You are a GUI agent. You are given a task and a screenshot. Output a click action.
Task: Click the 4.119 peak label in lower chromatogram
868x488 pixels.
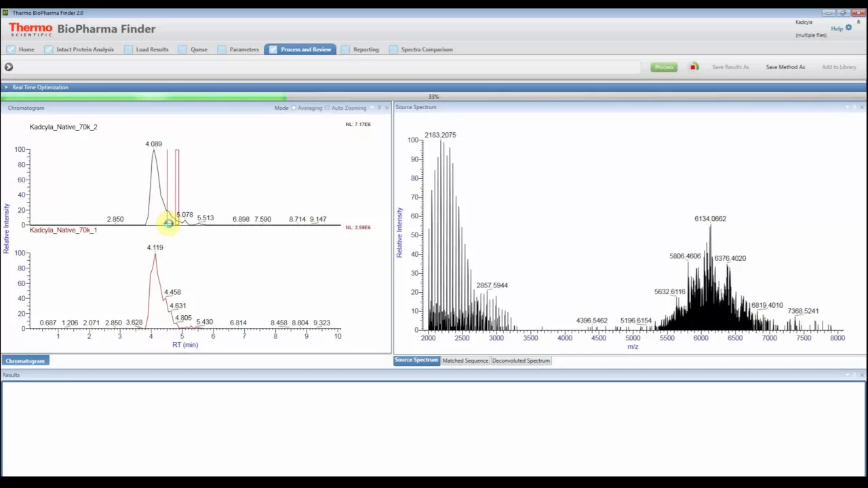[x=155, y=247]
